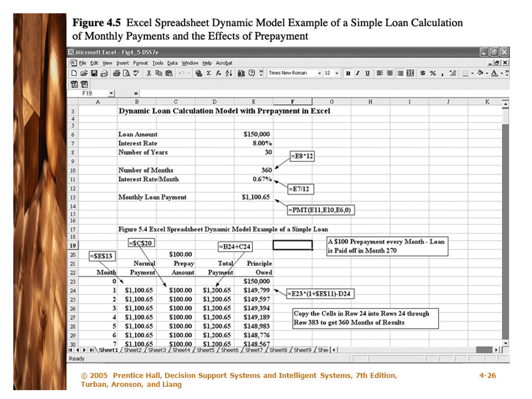Click the first Acrobat PDF toolbar icon

point(74,84)
